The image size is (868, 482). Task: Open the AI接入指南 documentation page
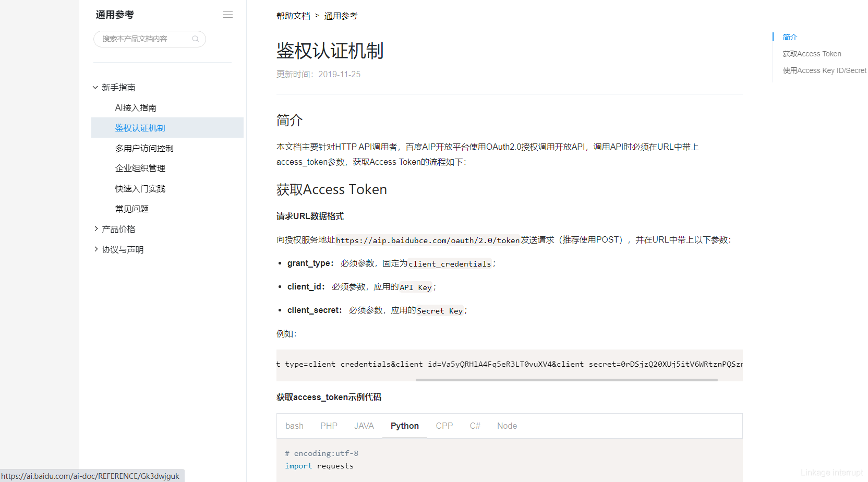(136, 107)
